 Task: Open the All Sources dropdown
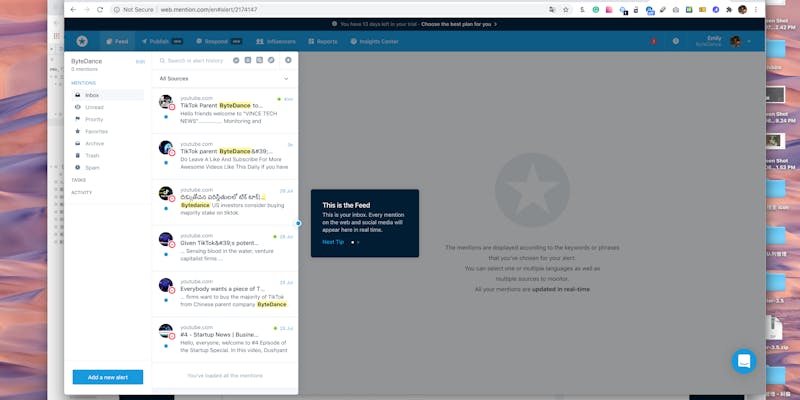[224, 79]
